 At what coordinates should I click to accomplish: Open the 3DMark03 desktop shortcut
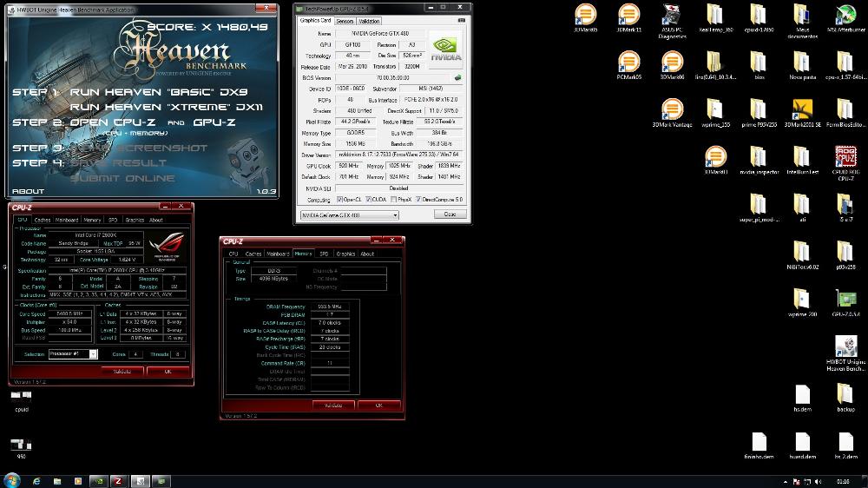pos(715,160)
